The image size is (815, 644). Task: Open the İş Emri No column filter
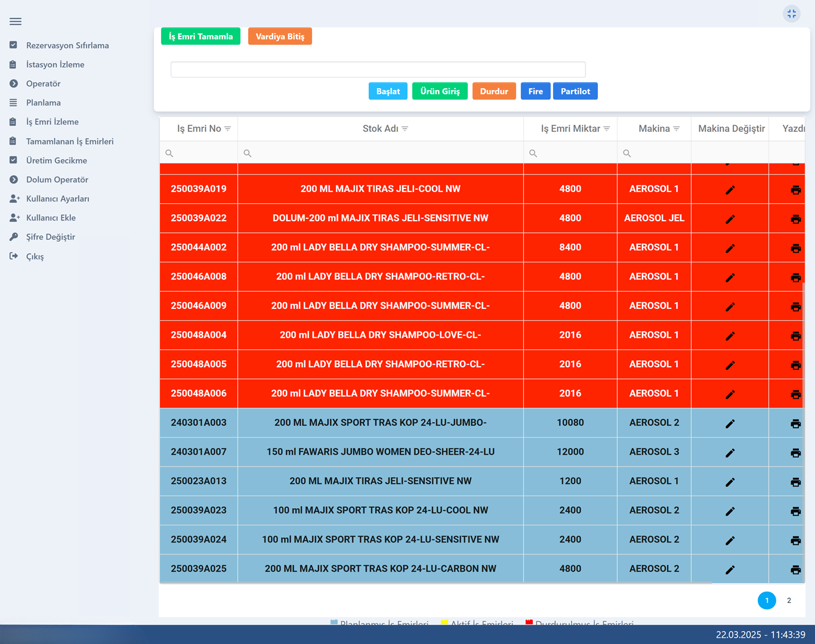tap(227, 129)
